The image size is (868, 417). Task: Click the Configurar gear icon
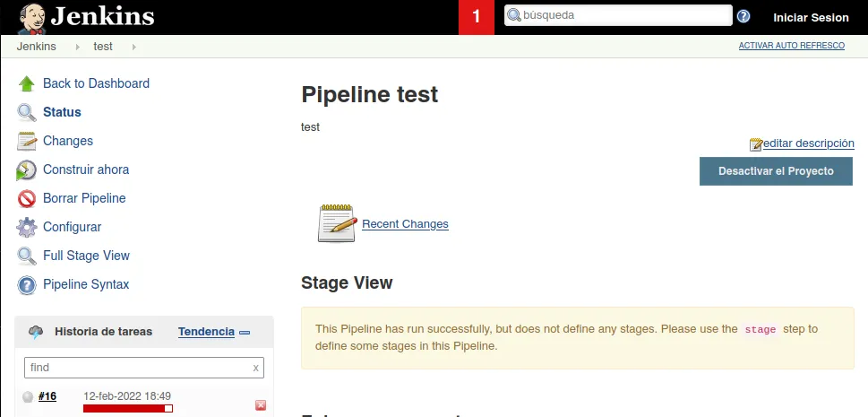[27, 228]
